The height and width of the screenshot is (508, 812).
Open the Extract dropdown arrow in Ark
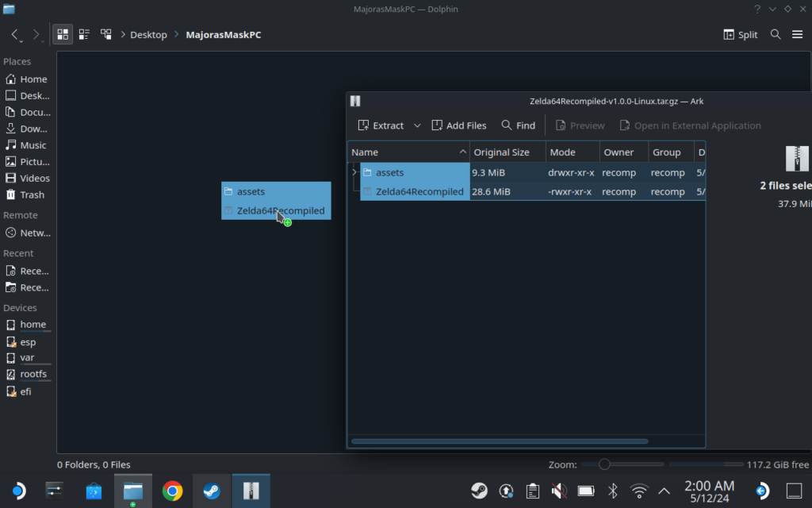point(417,125)
